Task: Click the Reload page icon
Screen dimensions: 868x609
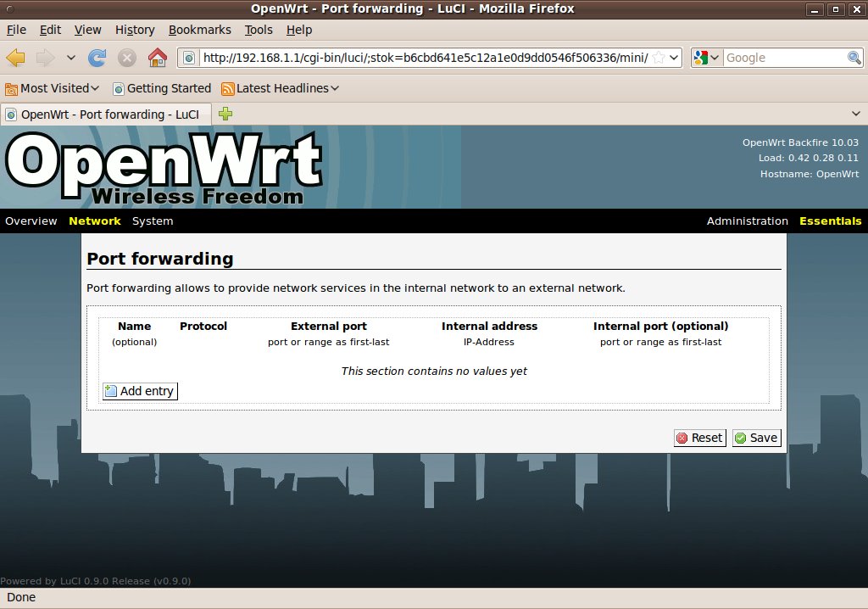Action: [97, 58]
